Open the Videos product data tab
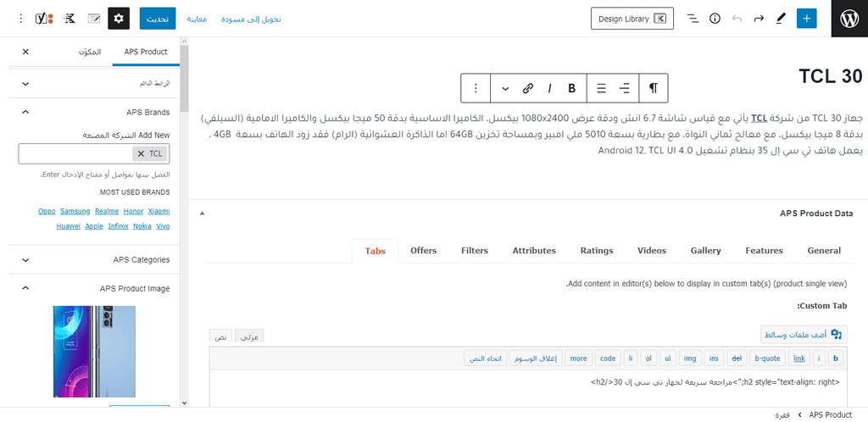868x422 pixels. tap(652, 251)
